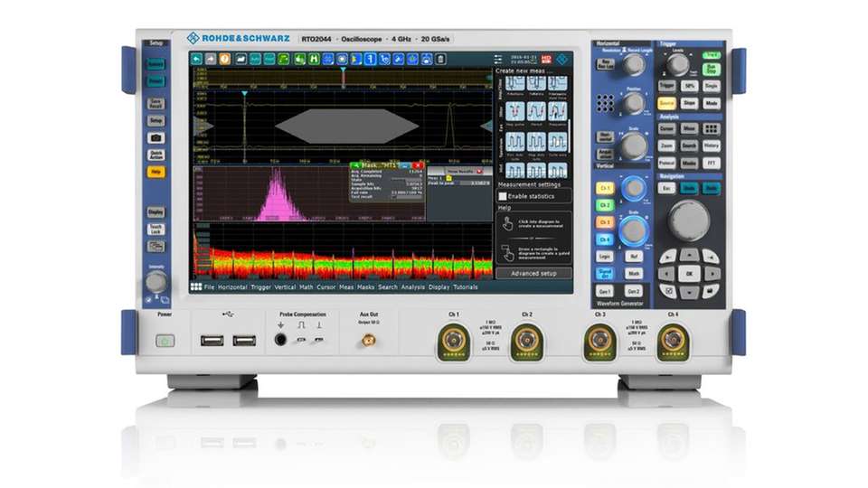
Task: Minimize the Mask MT1 dialog
Action: pyautogui.click(x=405, y=164)
